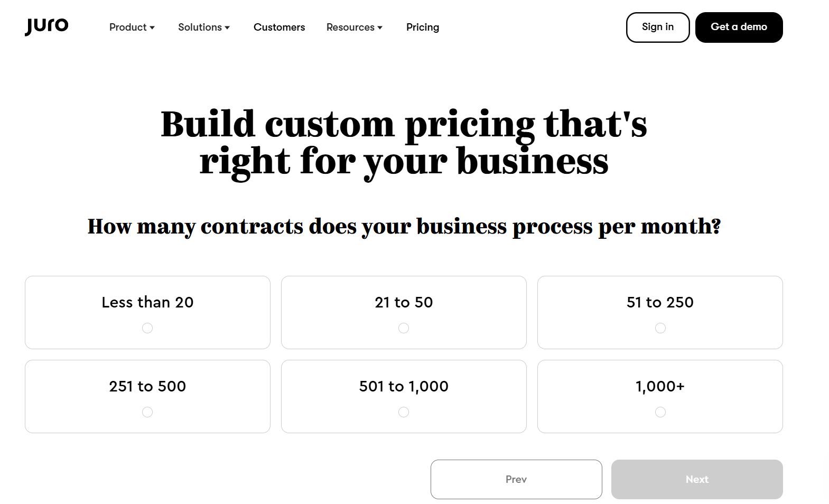Screen dimensions: 829x504
Task: Open the Pricing menu item
Action: pos(422,27)
